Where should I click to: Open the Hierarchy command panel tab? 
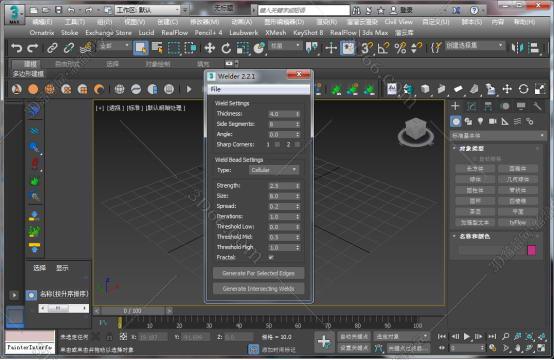point(488,106)
